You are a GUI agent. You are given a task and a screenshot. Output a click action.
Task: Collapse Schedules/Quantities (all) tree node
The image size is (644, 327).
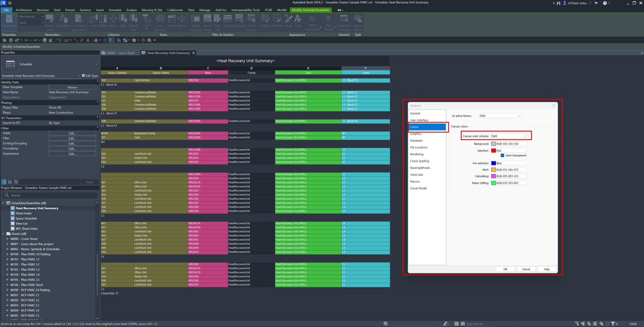3,203
